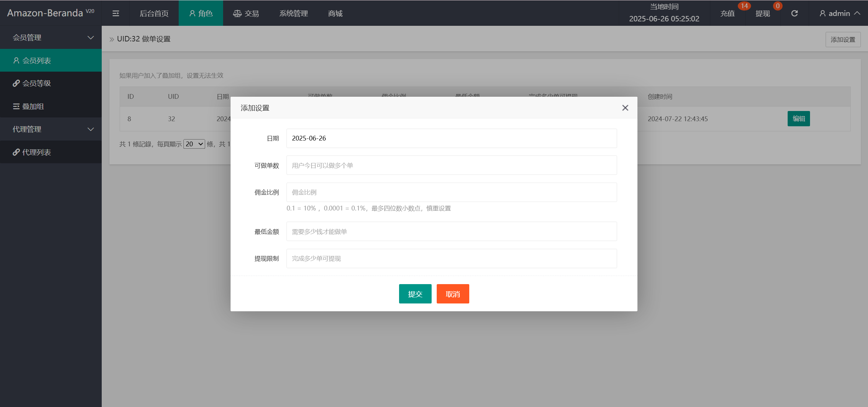The height and width of the screenshot is (407, 868).
Task: Open 叠加组 list-icon sidebar item
Action: 33,106
